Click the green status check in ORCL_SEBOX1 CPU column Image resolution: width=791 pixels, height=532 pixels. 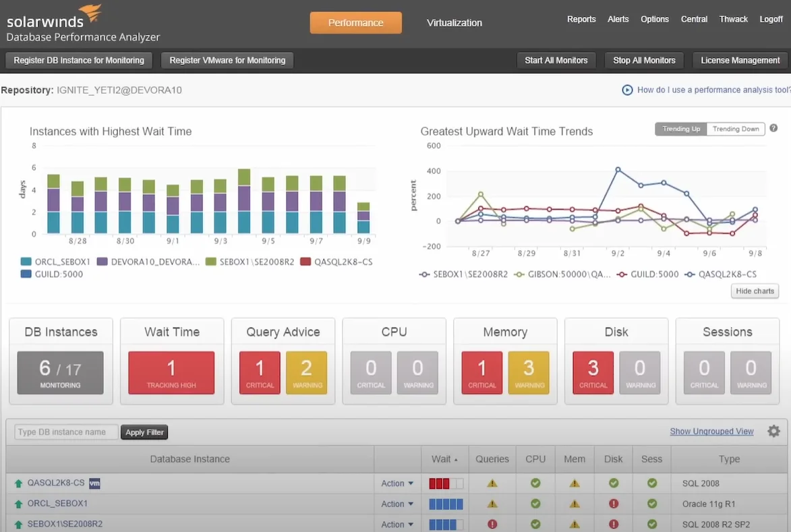click(535, 504)
